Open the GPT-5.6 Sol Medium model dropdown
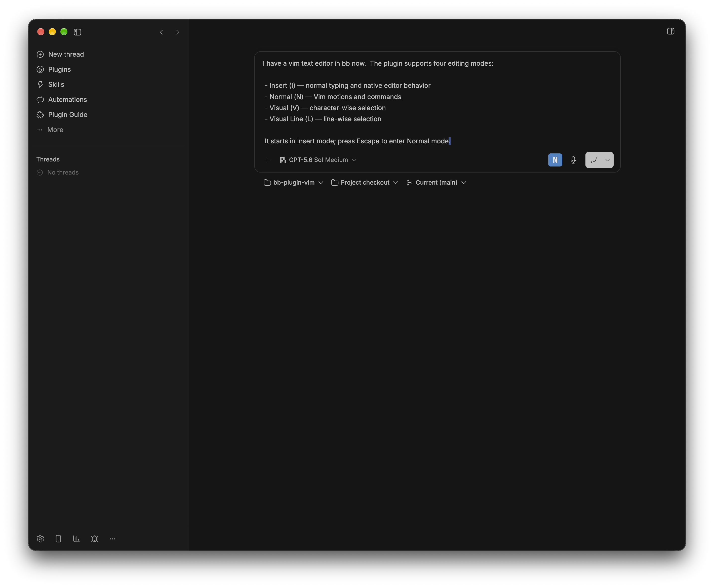Viewport: 714px width, 588px height. 318,160
